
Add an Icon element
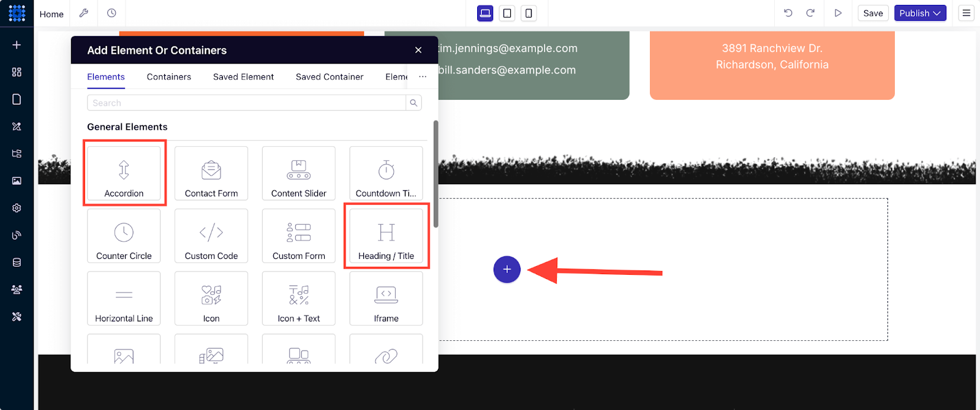click(x=211, y=299)
